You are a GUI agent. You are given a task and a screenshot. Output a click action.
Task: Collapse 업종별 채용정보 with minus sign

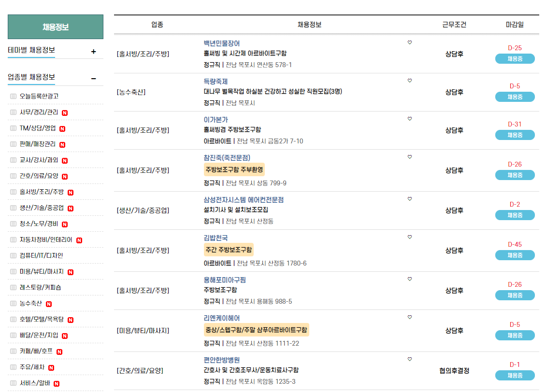[x=93, y=79]
